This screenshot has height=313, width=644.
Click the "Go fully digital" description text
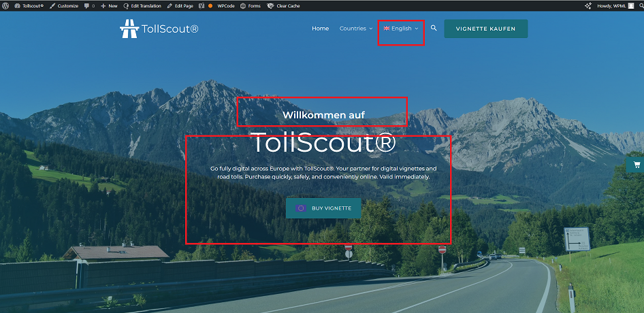pyautogui.click(x=323, y=173)
